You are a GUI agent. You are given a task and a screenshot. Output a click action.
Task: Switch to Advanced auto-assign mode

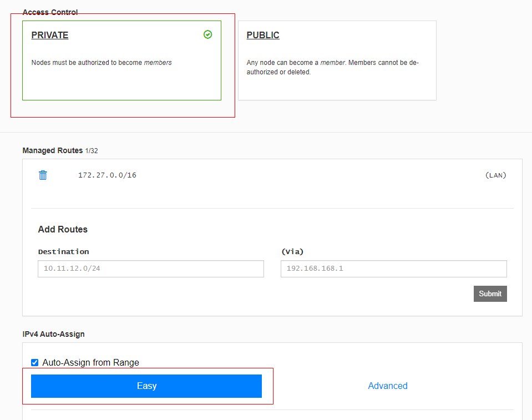(388, 386)
